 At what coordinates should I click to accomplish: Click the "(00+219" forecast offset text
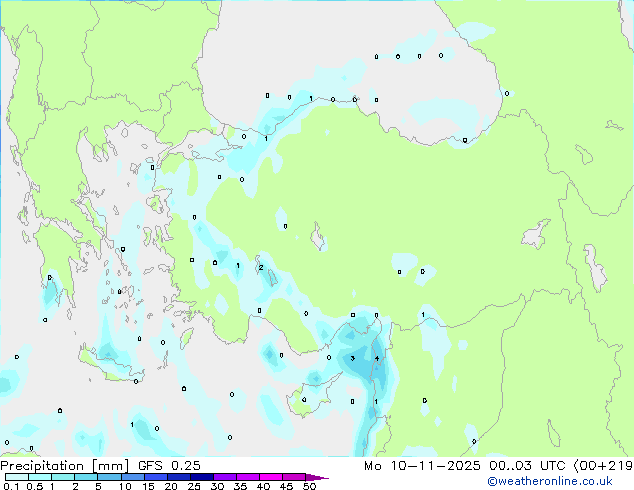[603, 466]
